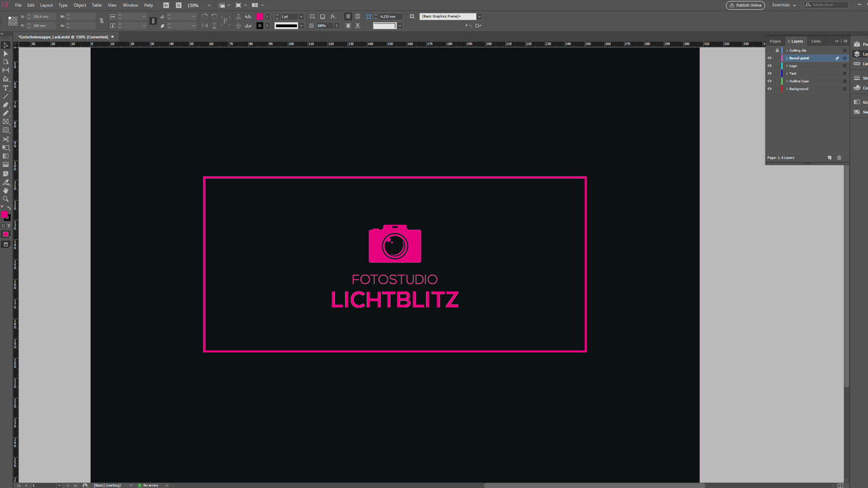This screenshot has height=488, width=868.
Task: Open Basic Graphics Frame style dropdown
Action: (x=479, y=16)
